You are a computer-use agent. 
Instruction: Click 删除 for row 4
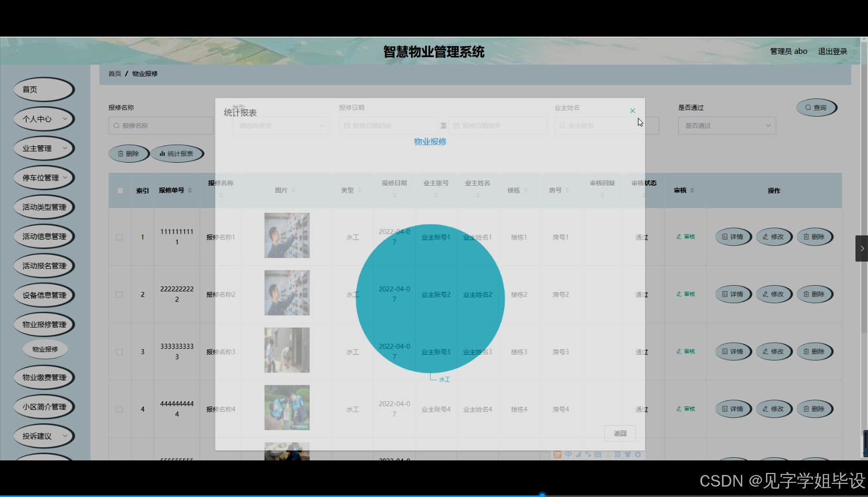[815, 409]
